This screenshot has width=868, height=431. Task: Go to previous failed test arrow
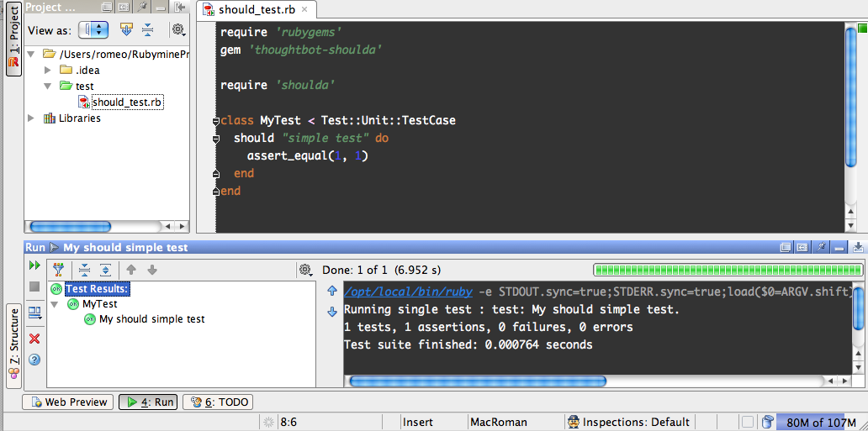click(x=131, y=270)
